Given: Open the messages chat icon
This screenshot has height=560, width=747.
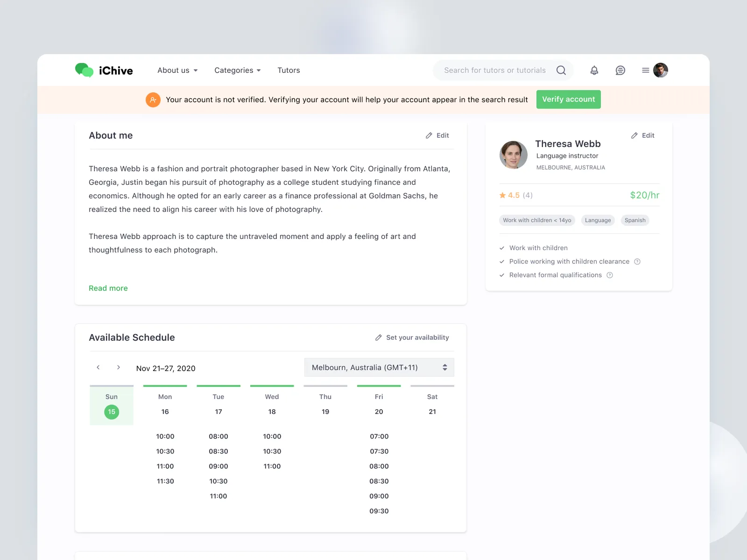Looking at the screenshot, I should [x=620, y=70].
